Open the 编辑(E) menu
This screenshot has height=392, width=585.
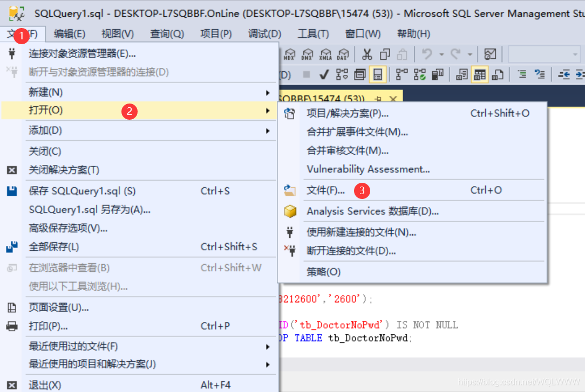(x=70, y=34)
